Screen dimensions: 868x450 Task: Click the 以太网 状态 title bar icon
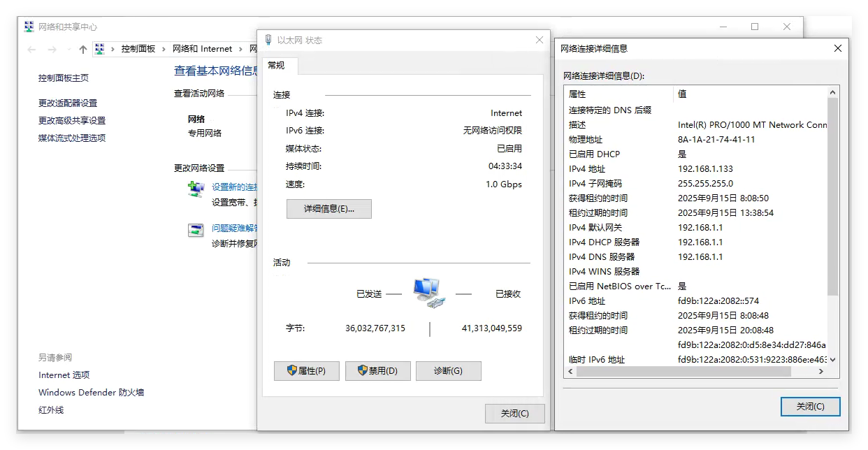(268, 41)
